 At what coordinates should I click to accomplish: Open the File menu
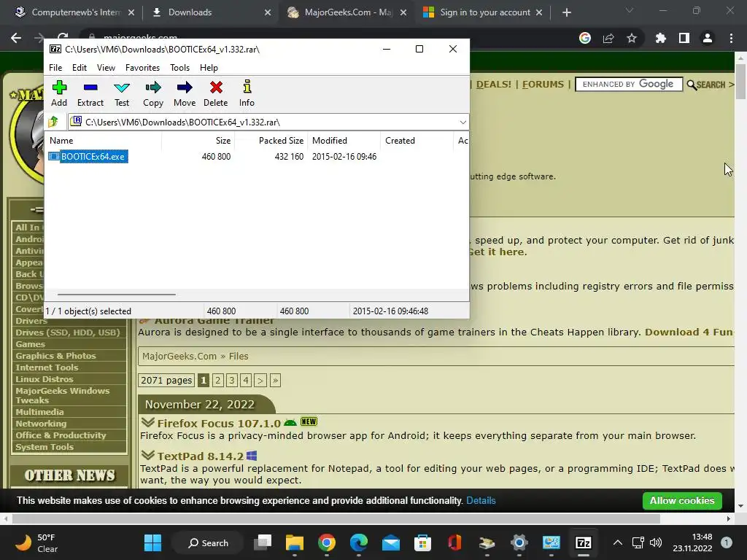(55, 68)
